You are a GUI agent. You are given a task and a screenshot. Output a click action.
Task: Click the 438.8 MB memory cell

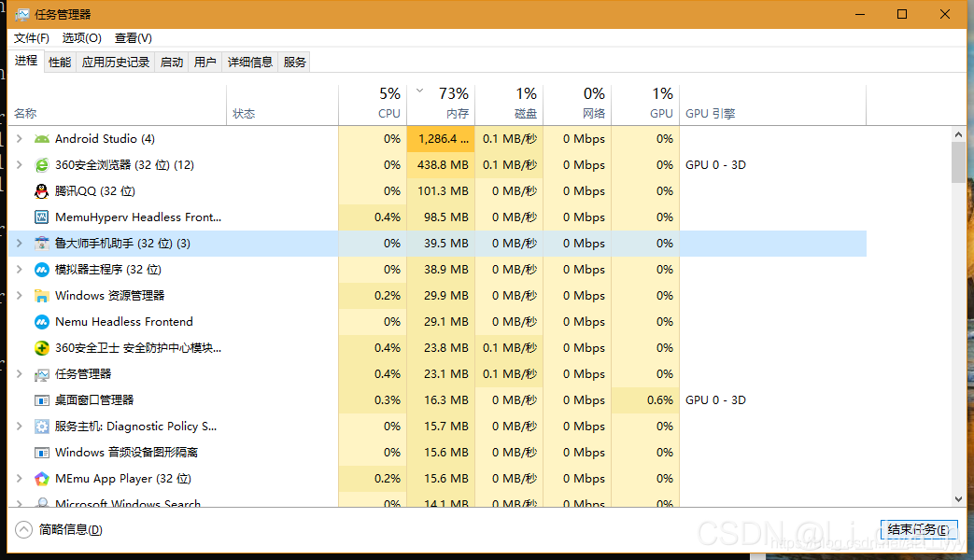pos(441,165)
